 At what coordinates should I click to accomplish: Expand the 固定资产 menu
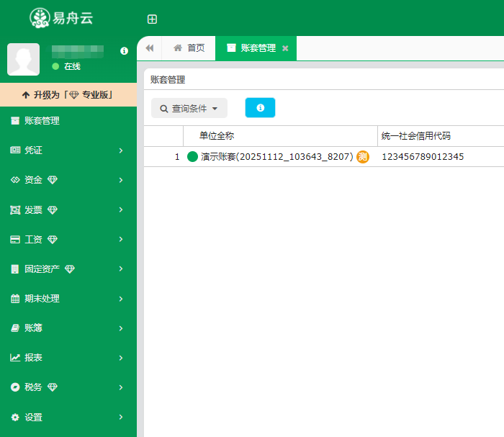coord(68,269)
